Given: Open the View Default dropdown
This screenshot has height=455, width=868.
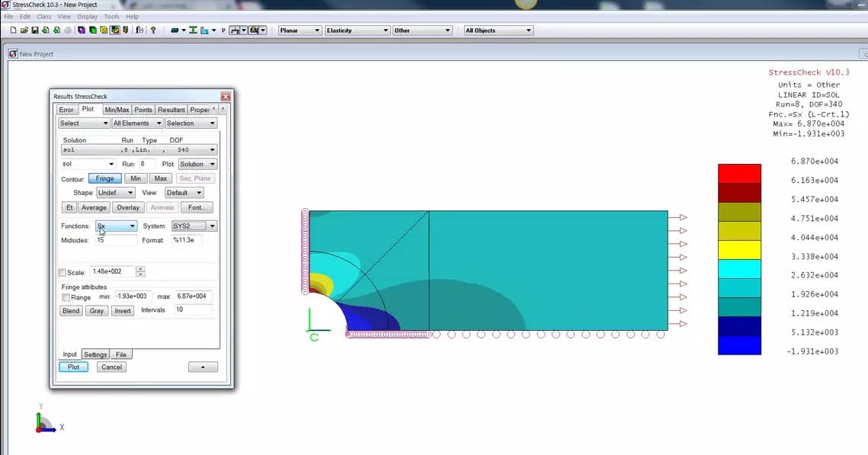Looking at the screenshot, I should click(184, 193).
